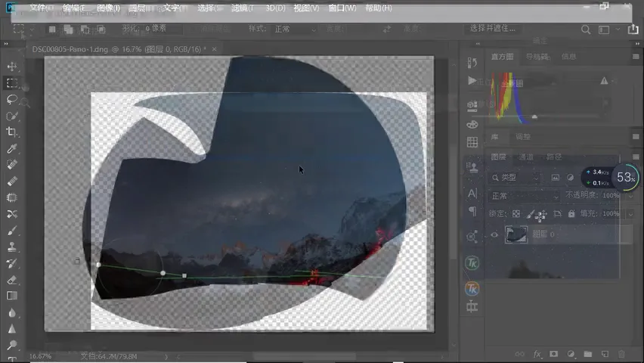Create a new group folder

(x=588, y=354)
